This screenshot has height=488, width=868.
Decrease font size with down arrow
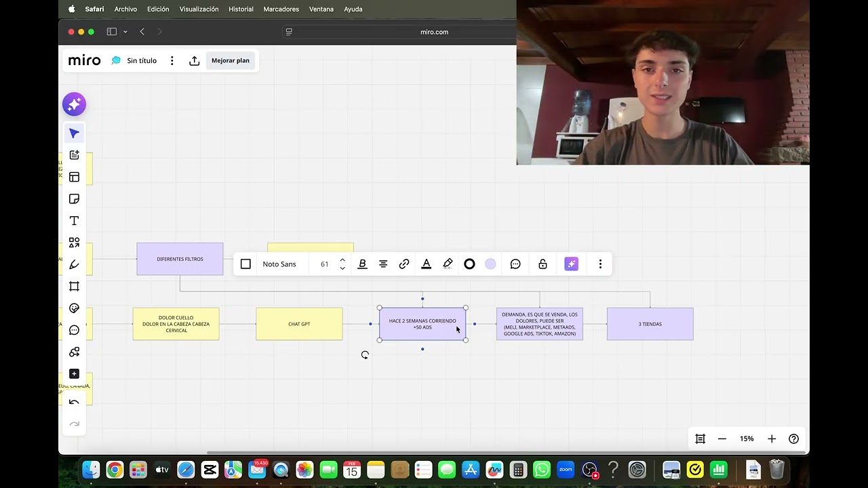coord(342,268)
